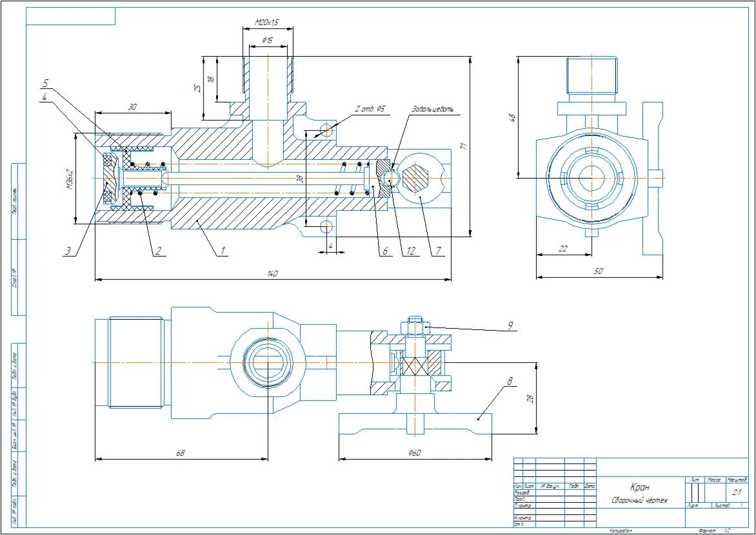Select the horizontal dimension '68' in top view
The image size is (756, 535).
click(x=180, y=453)
